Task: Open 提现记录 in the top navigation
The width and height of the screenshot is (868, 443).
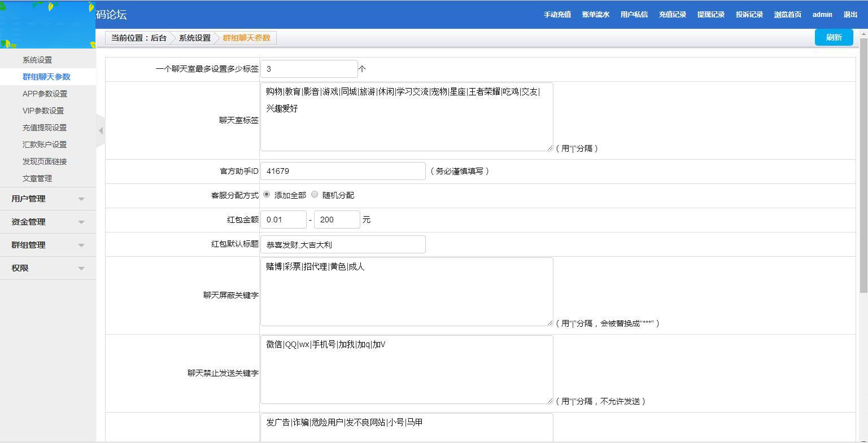Action: pyautogui.click(x=711, y=14)
